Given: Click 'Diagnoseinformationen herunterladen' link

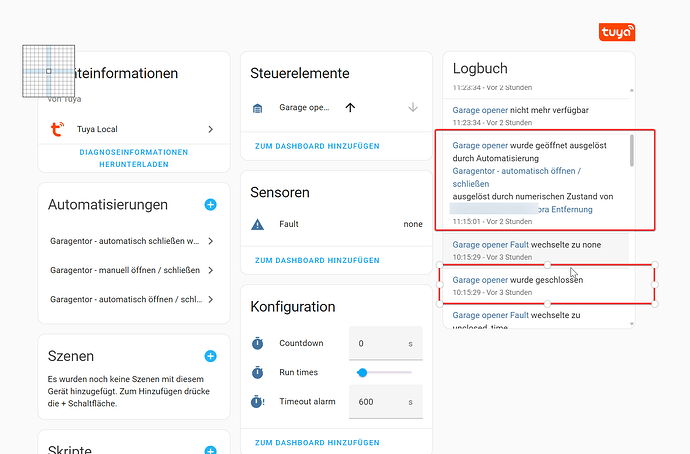Looking at the screenshot, I should [133, 158].
